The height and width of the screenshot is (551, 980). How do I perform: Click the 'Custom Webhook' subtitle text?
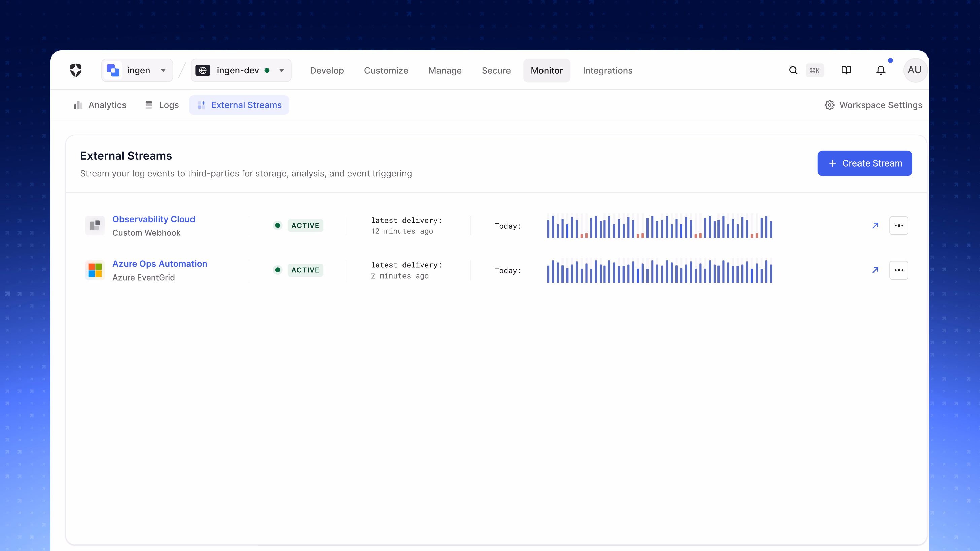(x=146, y=233)
